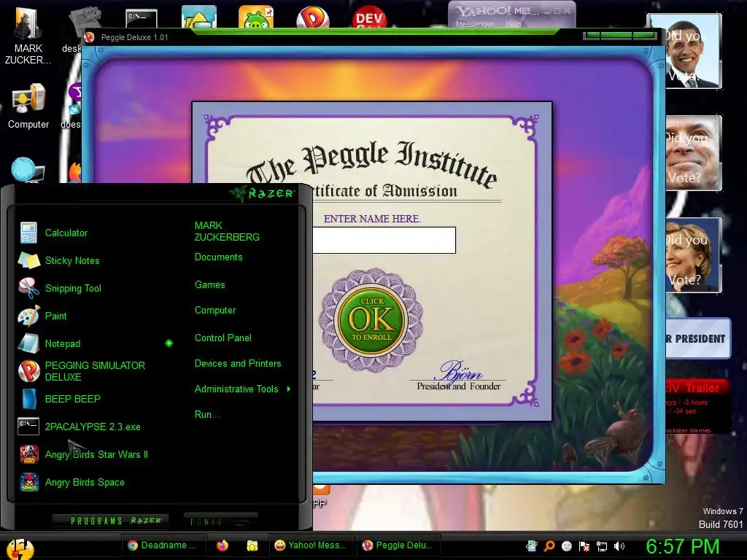Screen dimensions: 747x560
Task: Open Firefox from the taskbar
Action: 222,545
